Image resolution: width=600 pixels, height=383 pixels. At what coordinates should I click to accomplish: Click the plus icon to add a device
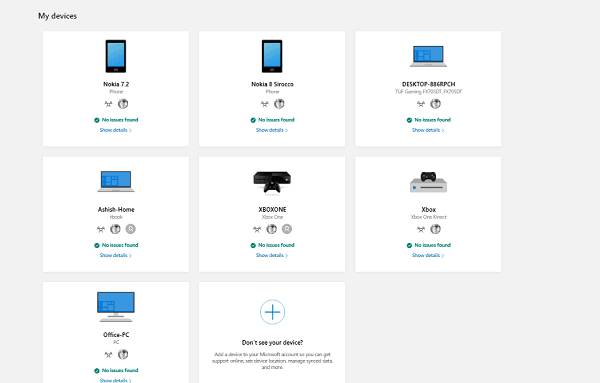click(272, 312)
